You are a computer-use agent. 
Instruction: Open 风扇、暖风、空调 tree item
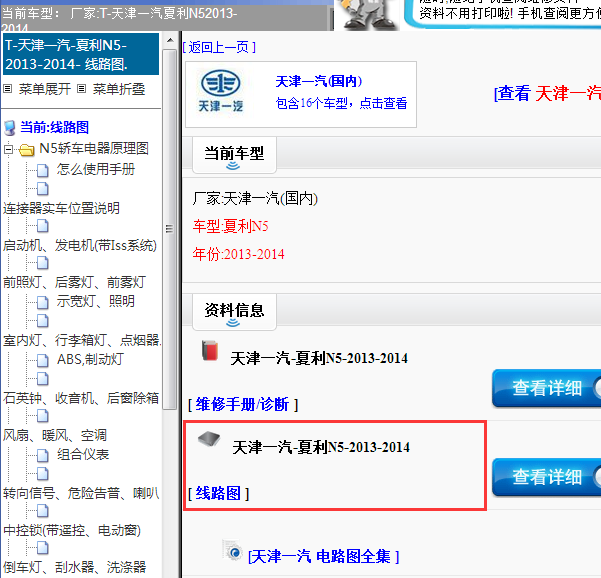55,435
